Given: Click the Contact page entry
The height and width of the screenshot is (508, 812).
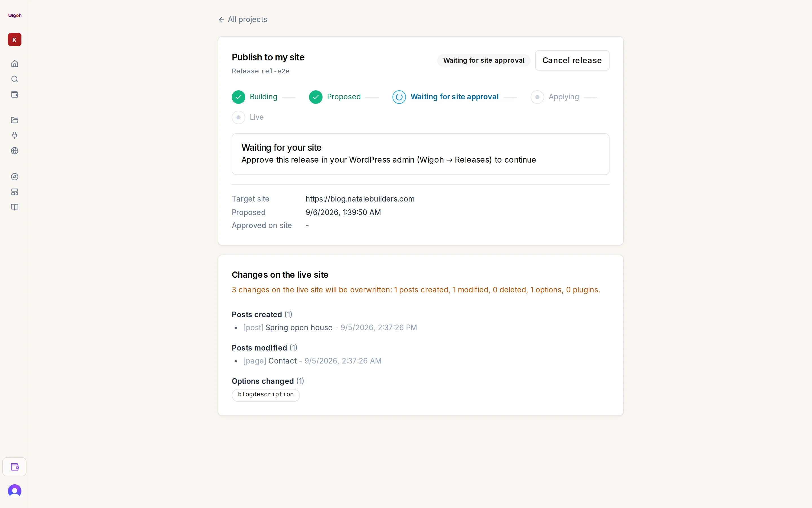Looking at the screenshot, I should coord(312,361).
